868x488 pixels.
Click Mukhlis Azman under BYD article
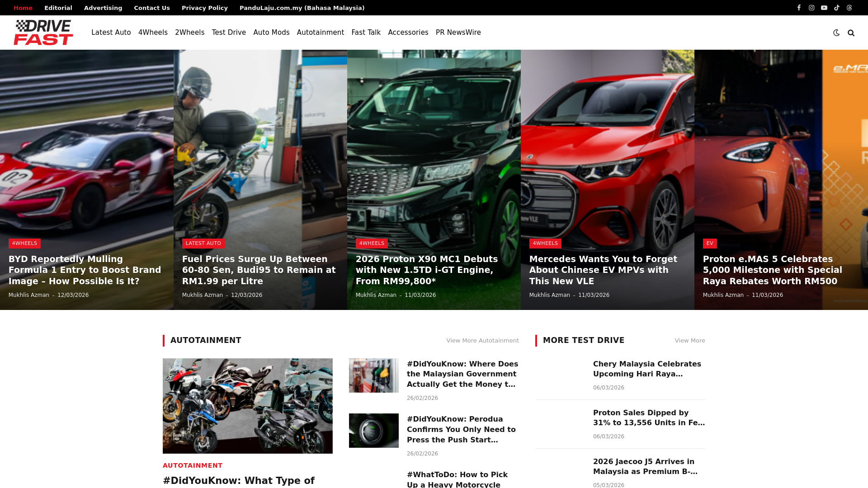click(x=29, y=295)
